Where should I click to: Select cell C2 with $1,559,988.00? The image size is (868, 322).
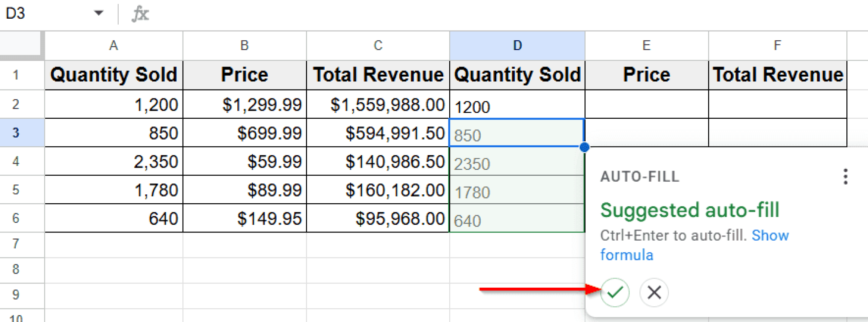378,105
